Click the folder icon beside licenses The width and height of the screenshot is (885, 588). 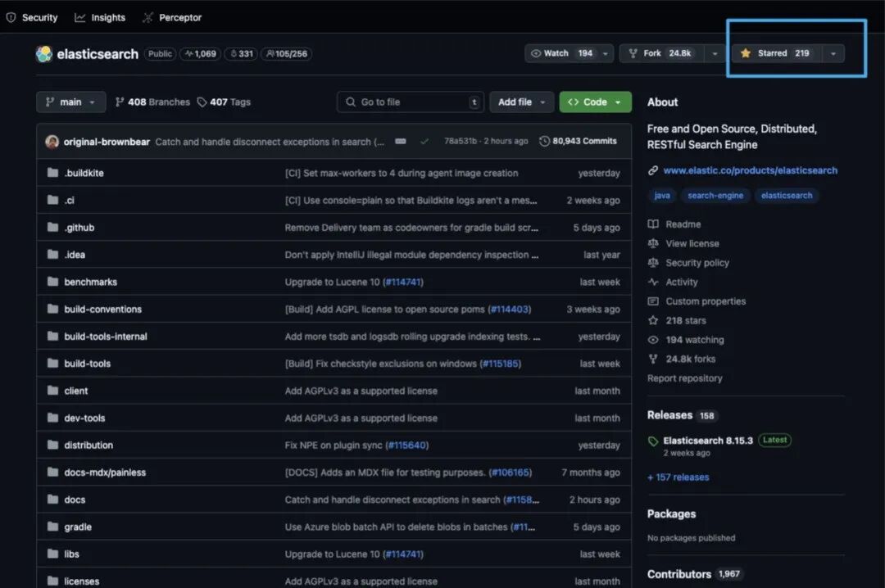(x=53, y=581)
